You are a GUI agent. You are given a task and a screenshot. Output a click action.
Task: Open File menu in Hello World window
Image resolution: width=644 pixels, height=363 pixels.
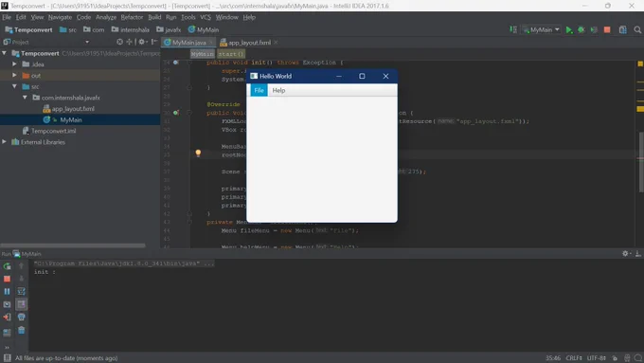(259, 90)
